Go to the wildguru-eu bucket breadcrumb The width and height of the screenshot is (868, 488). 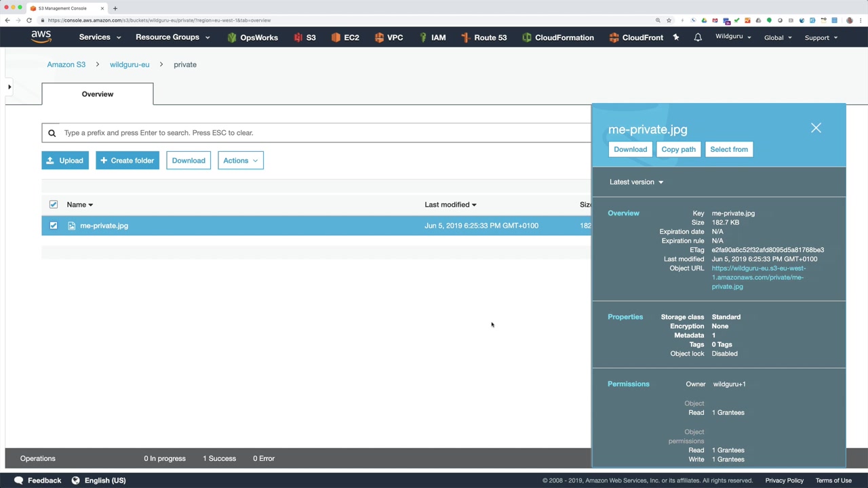[x=130, y=64]
